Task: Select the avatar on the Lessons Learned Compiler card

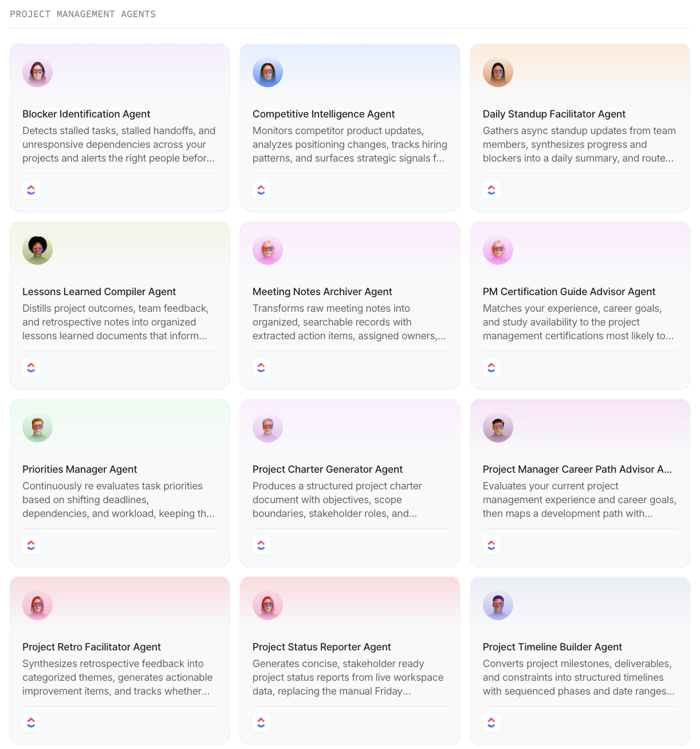Action: point(37,249)
